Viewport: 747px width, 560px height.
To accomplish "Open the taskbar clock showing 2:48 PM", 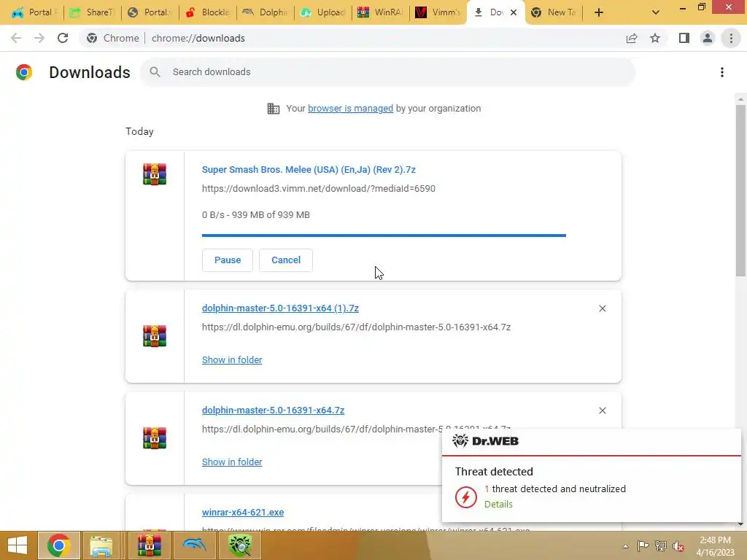I will pyautogui.click(x=715, y=546).
